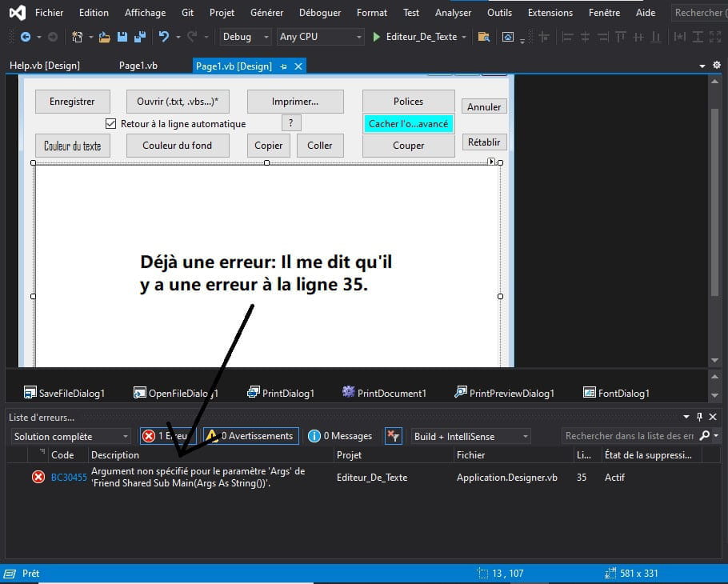The height and width of the screenshot is (584, 728).
Task: Click the error list search input field
Action: tap(629, 436)
